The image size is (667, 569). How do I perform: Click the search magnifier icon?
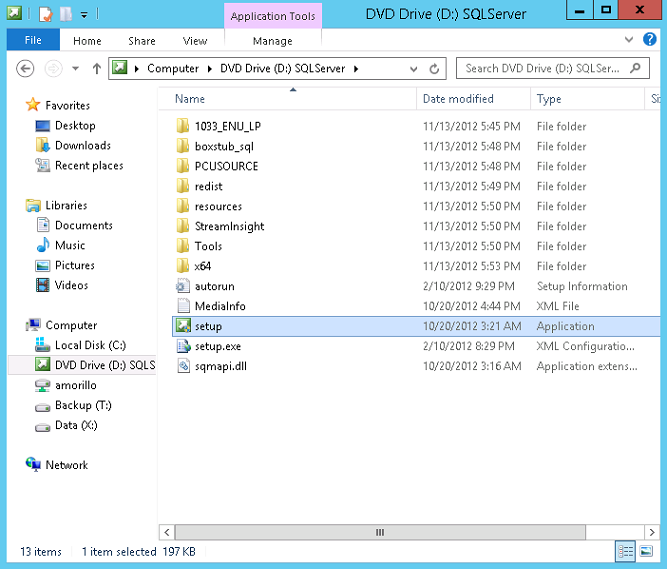[x=636, y=68]
